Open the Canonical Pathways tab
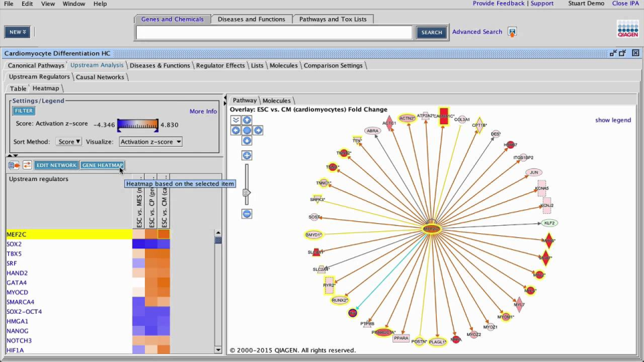Viewport: 644px width, 362px height. click(x=36, y=65)
